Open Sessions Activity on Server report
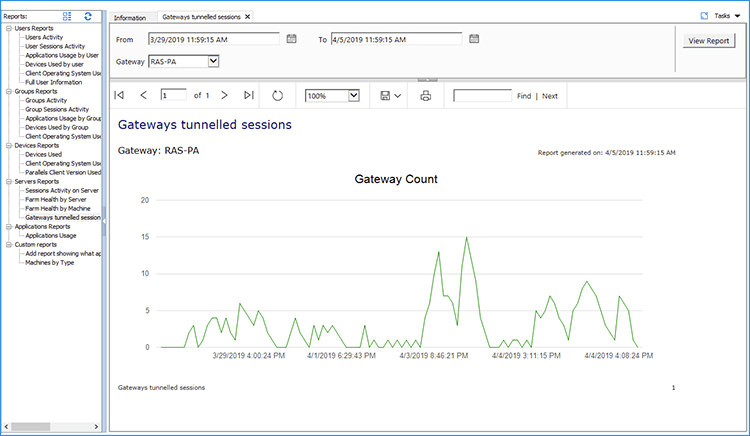The width and height of the screenshot is (750, 436). [x=62, y=191]
